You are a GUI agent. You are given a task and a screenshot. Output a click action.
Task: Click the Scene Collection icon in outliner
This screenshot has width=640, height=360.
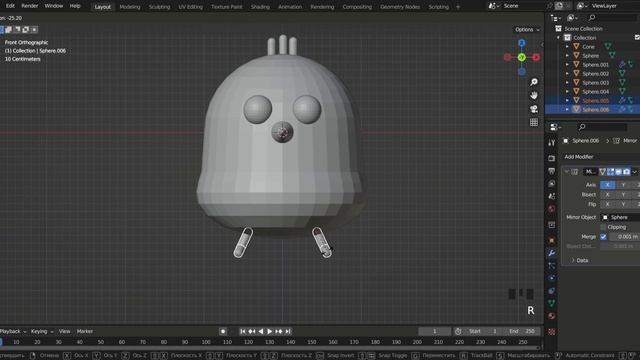coord(558,29)
